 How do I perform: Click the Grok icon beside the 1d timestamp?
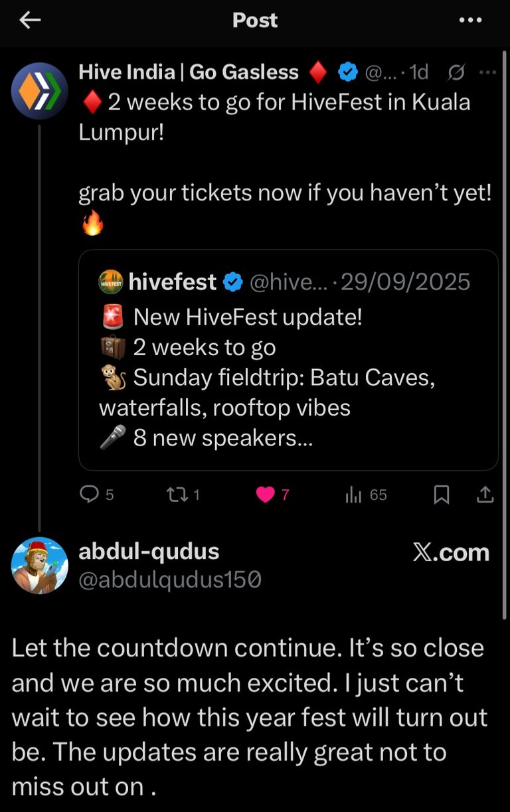pos(456,72)
